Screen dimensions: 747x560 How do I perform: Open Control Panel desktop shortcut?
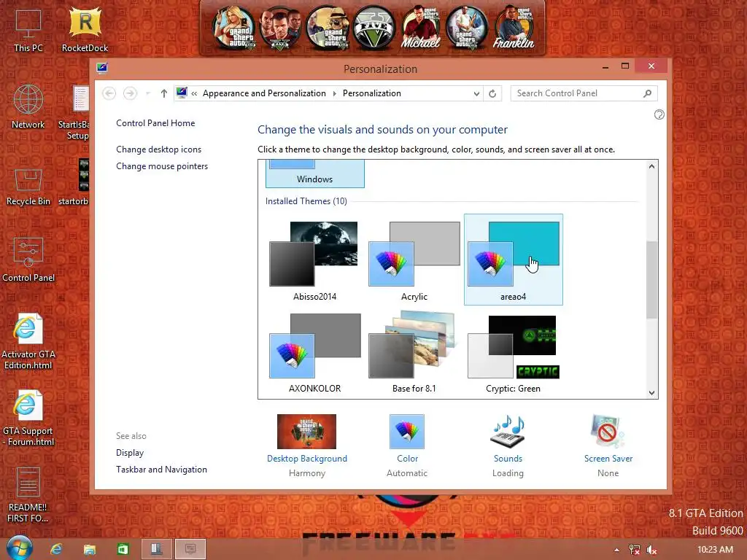point(28,260)
